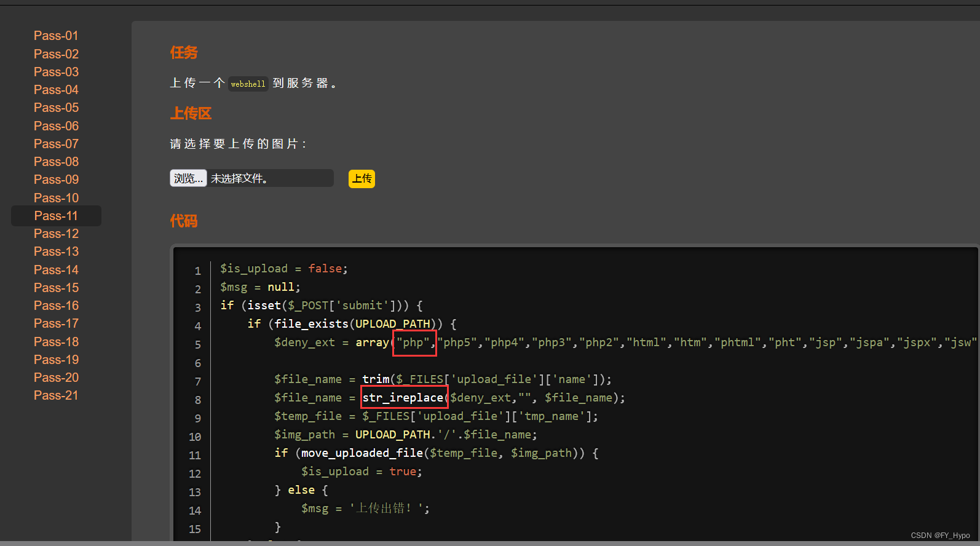The height and width of the screenshot is (546, 980).
Task: Open Pass-01 in the sidebar
Action: [56, 36]
